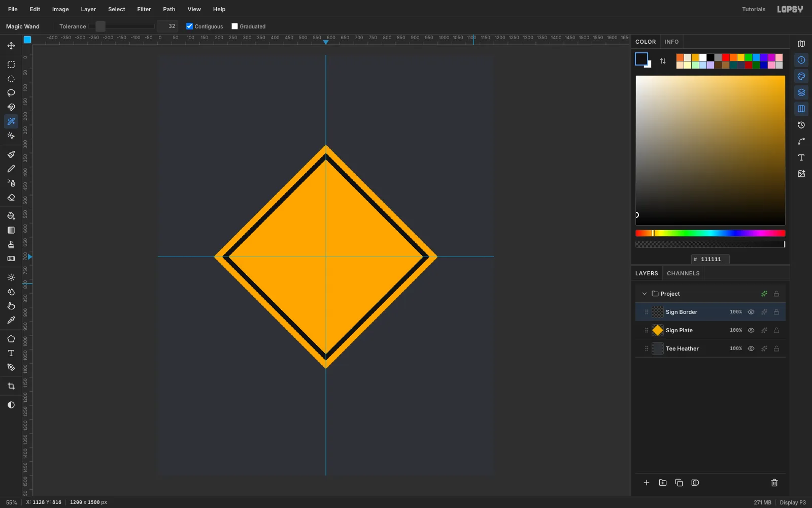This screenshot has width=812, height=508.
Task: Toggle the quick mask contrast icon
Action: point(11,405)
